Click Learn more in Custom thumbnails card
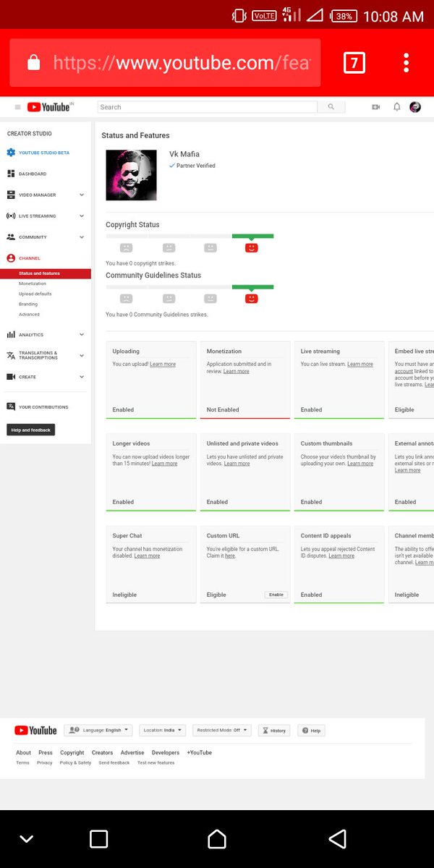434x868 pixels. click(360, 464)
